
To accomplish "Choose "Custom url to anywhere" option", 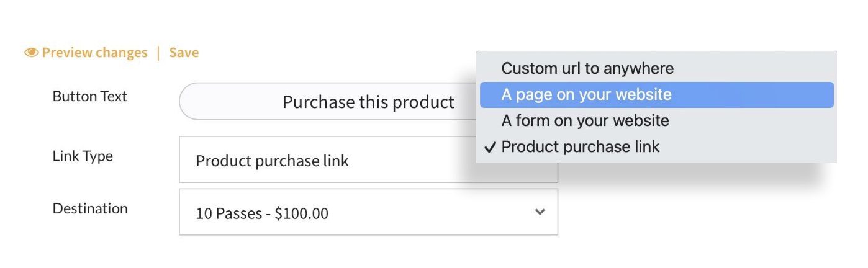I will coord(587,68).
